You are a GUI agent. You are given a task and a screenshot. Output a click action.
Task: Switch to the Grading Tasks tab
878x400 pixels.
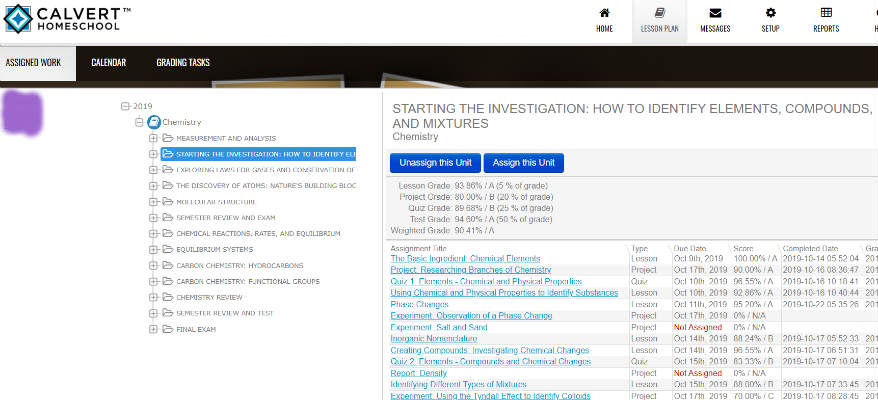point(183,62)
